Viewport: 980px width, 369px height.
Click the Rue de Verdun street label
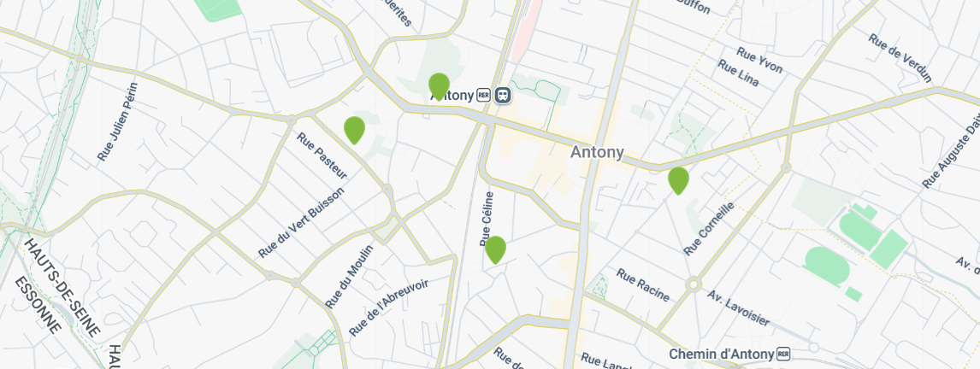(x=900, y=57)
